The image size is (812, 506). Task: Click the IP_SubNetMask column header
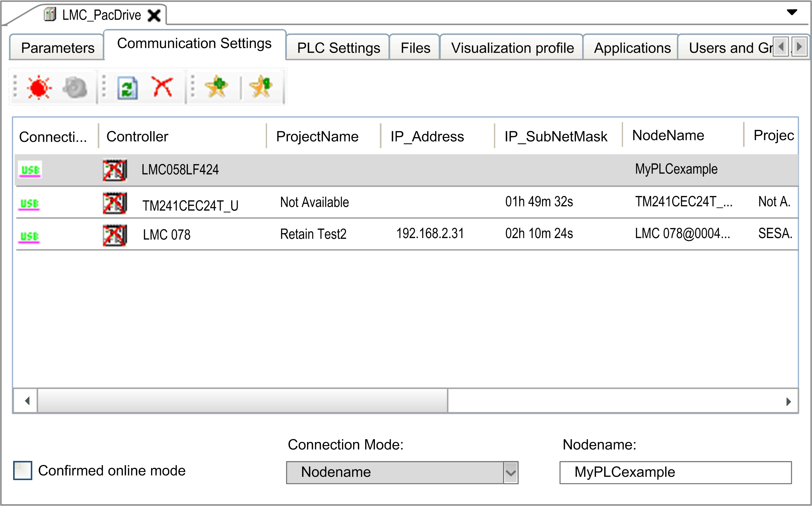tap(558, 136)
